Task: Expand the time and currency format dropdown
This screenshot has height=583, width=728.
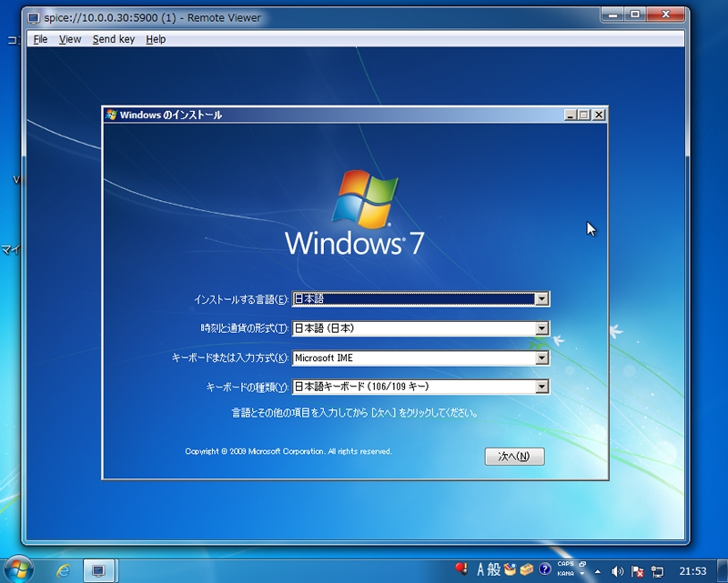Action: tap(541, 328)
